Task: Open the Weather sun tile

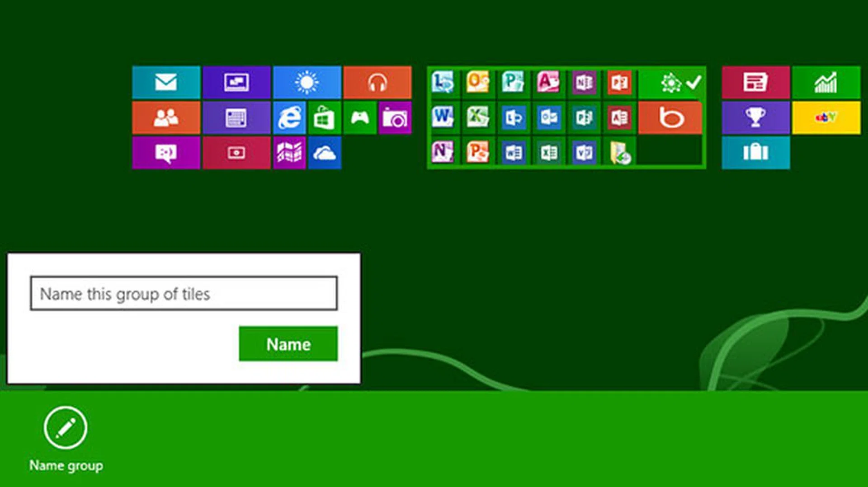Action: (x=307, y=82)
